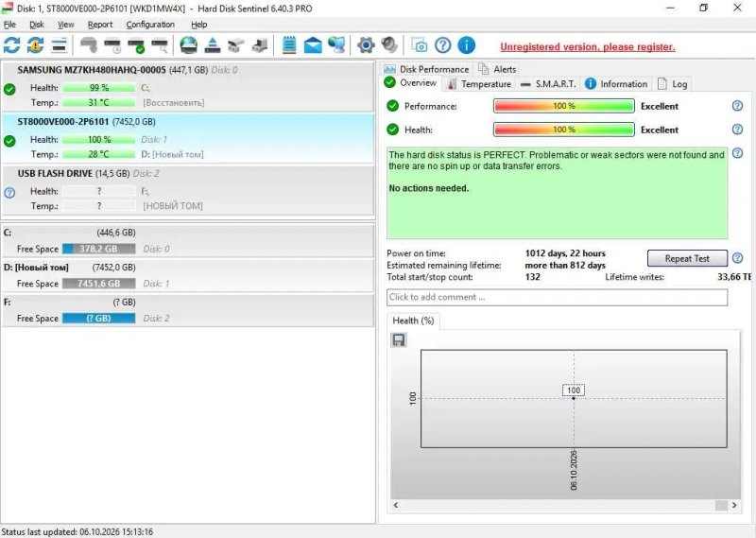Click the question mark Help toolbar icon

[442, 45]
